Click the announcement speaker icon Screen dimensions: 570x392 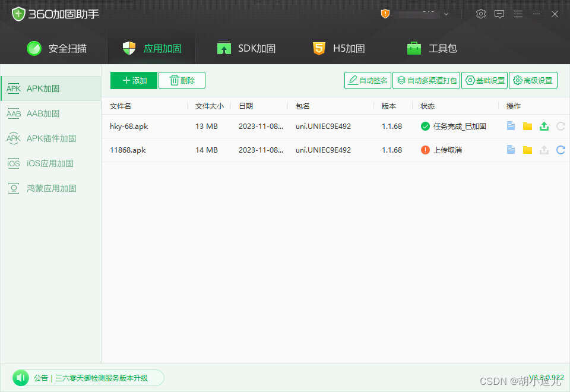click(x=21, y=378)
